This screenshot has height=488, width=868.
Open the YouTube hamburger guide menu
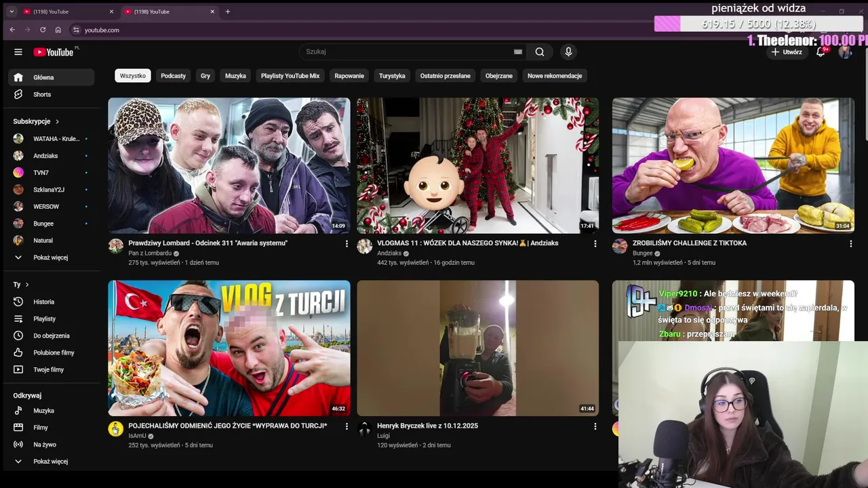click(18, 52)
